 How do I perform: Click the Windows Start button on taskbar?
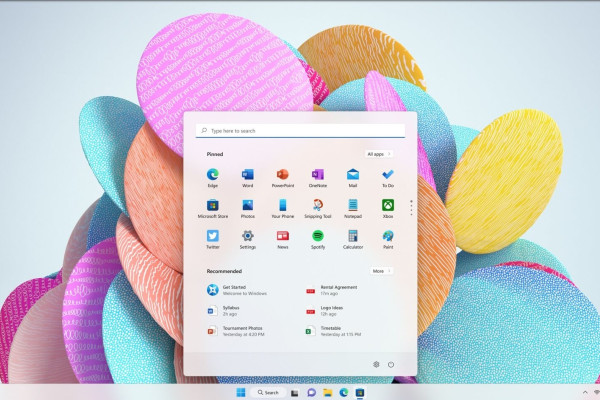tap(241, 392)
